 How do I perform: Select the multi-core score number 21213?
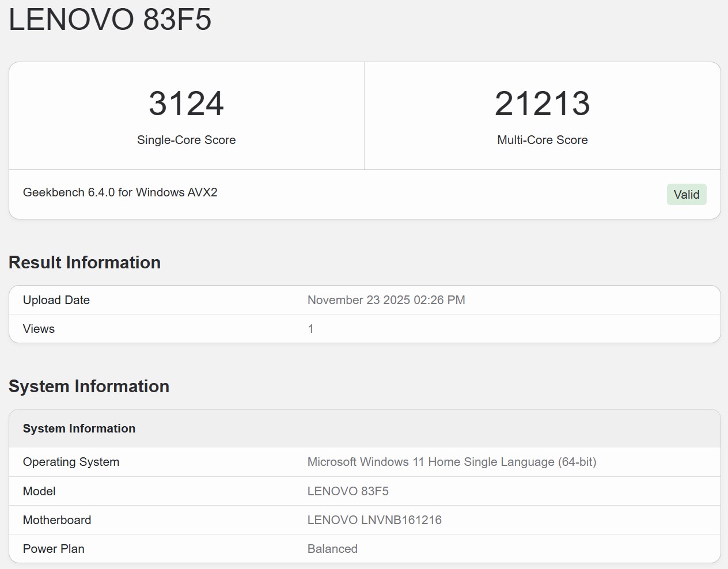click(542, 104)
